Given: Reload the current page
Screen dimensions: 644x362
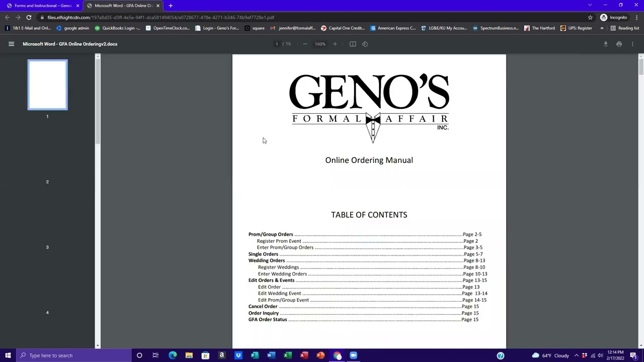Looking at the screenshot, I should (x=29, y=18).
